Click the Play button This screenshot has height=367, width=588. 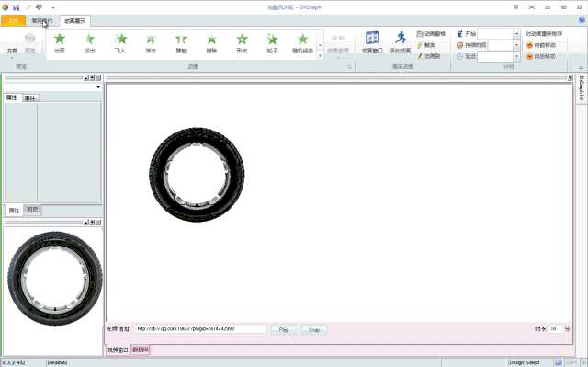[x=284, y=330]
